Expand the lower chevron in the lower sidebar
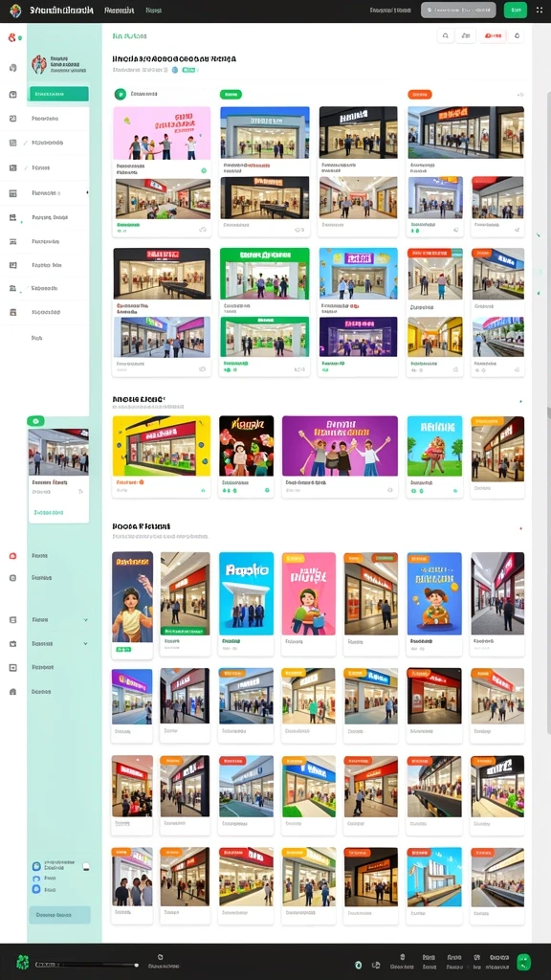This screenshot has height=980, width=551. pyautogui.click(x=85, y=643)
